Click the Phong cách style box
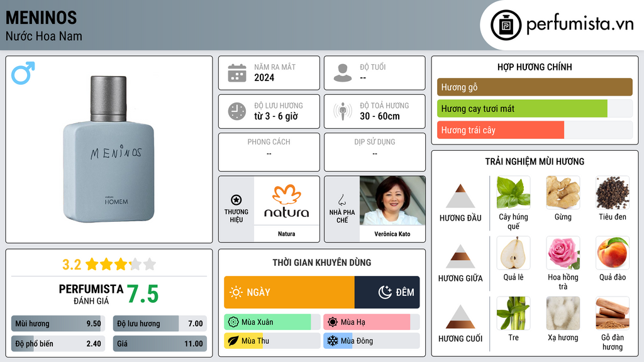 tap(269, 152)
